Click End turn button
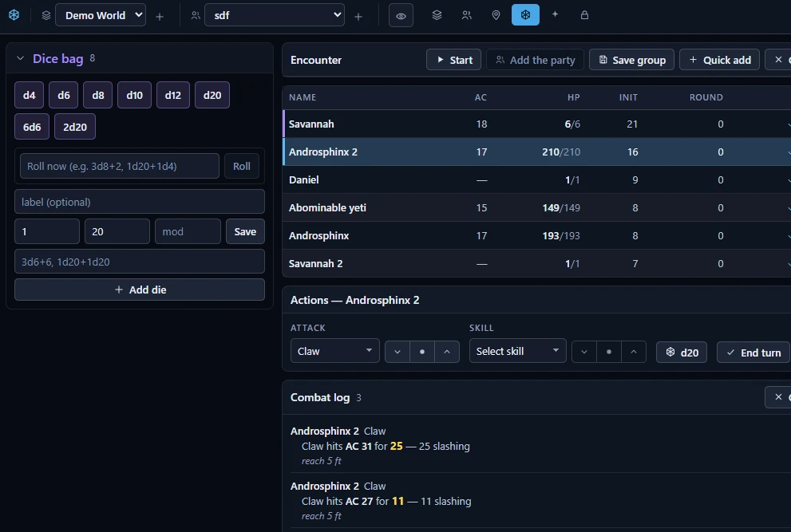Viewport: 791px width, 532px height. [753, 353]
